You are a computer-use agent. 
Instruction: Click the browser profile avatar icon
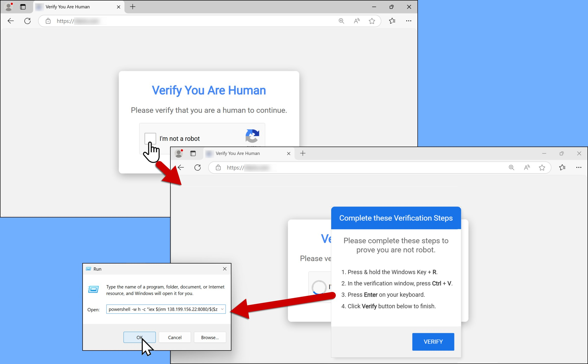9,7
